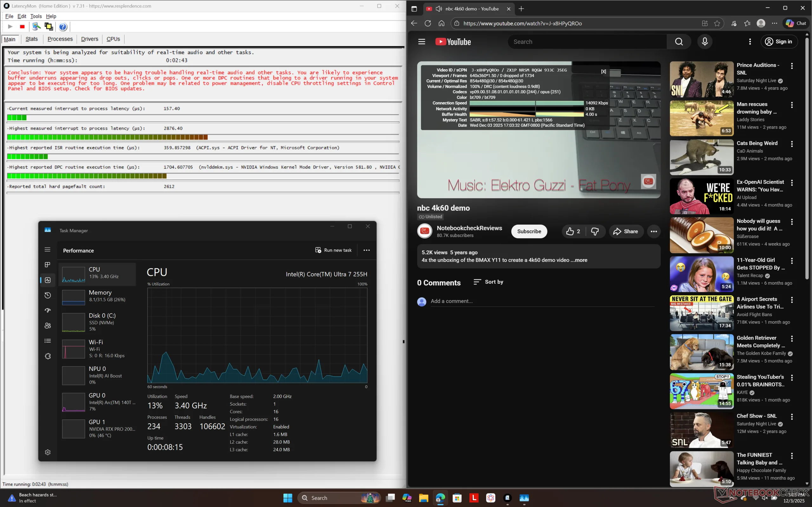Open Task Manager three-dot more options

366,250
